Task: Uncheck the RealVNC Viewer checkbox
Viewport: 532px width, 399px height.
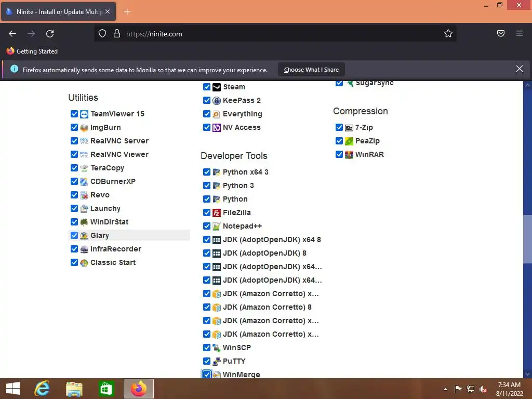Action: (74, 154)
